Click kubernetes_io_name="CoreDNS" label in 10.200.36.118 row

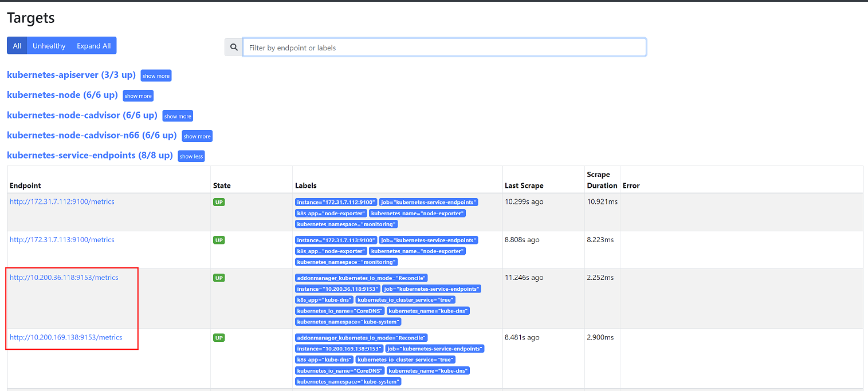339,311
